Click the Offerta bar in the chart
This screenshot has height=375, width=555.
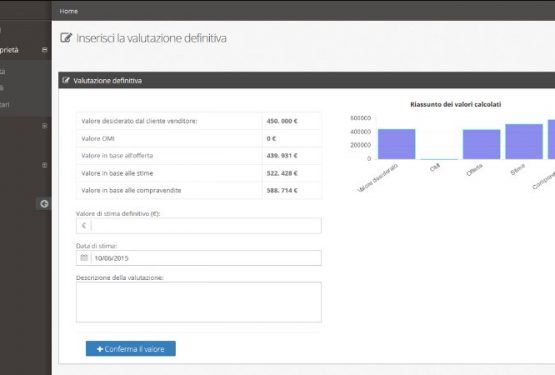pos(481,144)
